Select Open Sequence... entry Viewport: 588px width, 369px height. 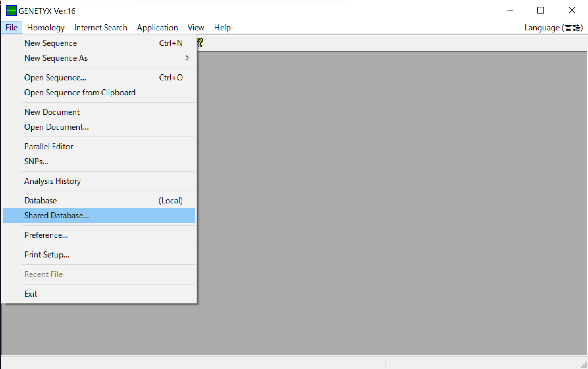click(99, 78)
